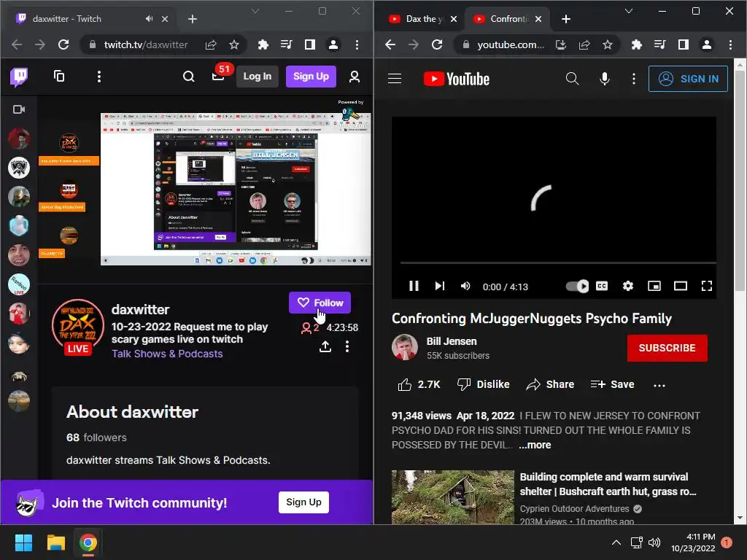Toggle YouTube theater mode

(681, 286)
